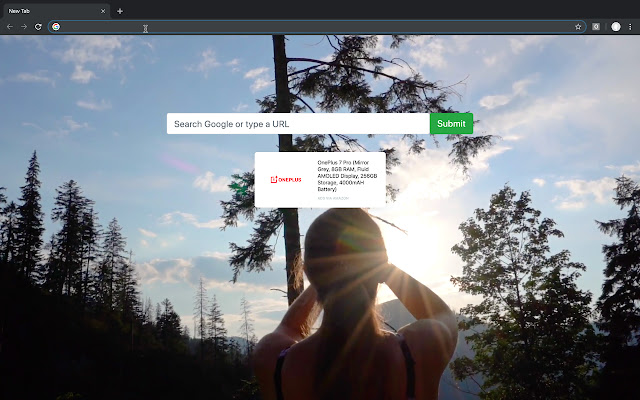Reload the page with the refresh icon
This screenshot has height=400, width=640.
(38, 27)
